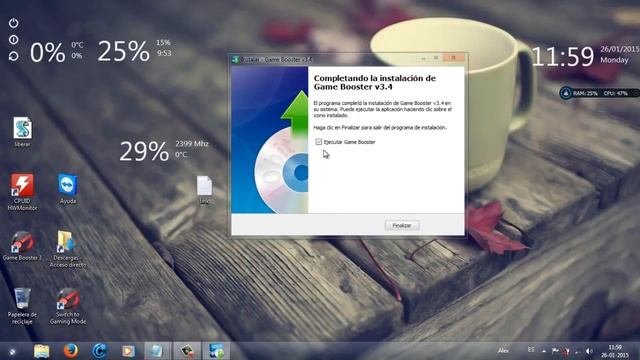
Task: Minimize the Game Booster installer window
Action: [x=423, y=58]
